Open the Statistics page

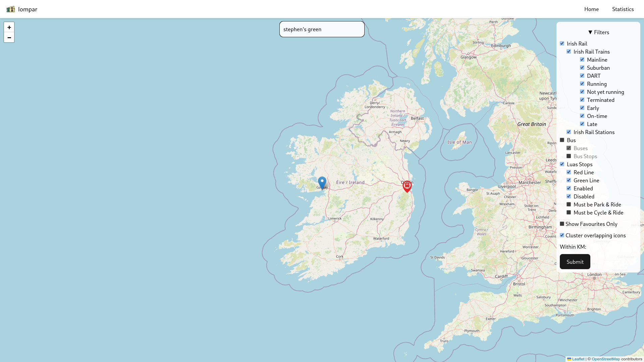point(623,9)
